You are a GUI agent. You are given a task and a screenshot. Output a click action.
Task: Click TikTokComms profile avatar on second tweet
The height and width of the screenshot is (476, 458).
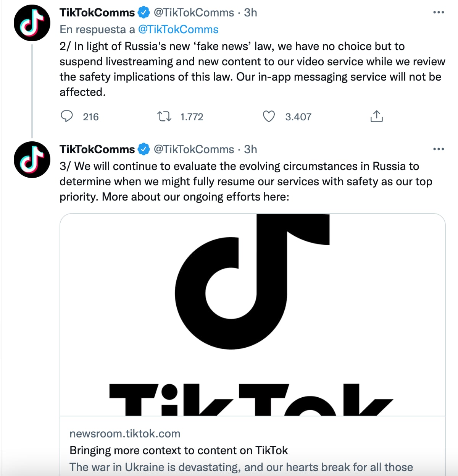(x=32, y=160)
